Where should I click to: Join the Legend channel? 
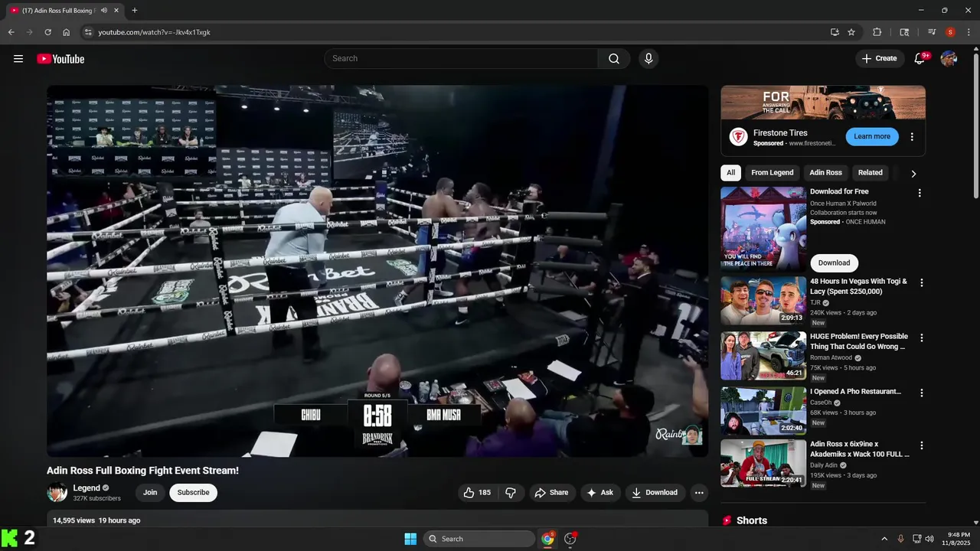point(150,493)
